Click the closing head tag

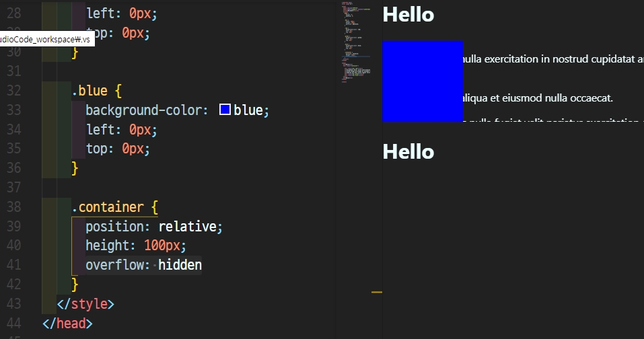pyautogui.click(x=67, y=324)
